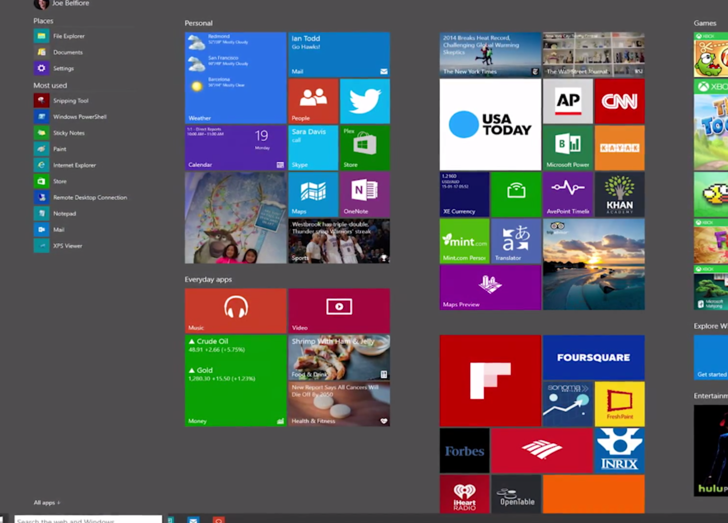Select Windows PowerShell in Most used list
Screen dimensions: 728x523
point(78,117)
